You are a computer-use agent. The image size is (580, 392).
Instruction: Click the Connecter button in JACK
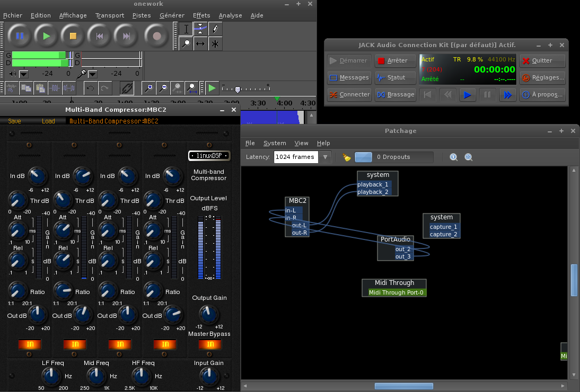pos(349,95)
